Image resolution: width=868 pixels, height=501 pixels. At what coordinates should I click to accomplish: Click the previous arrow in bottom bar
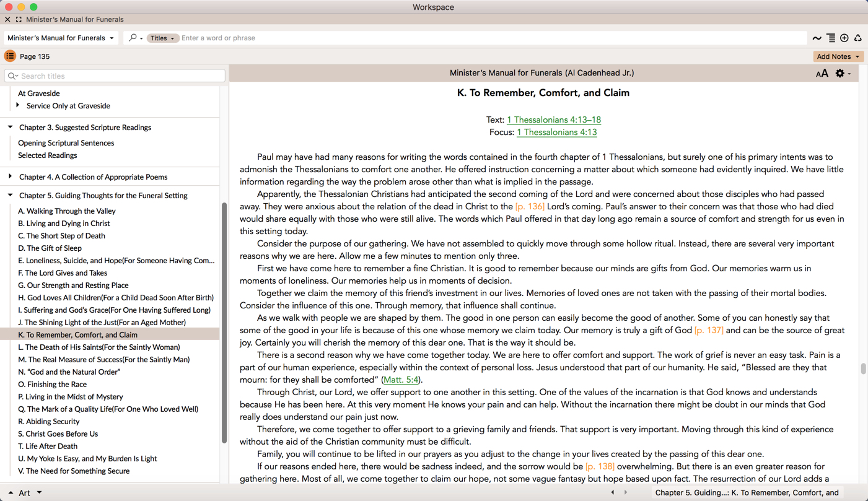[613, 492]
